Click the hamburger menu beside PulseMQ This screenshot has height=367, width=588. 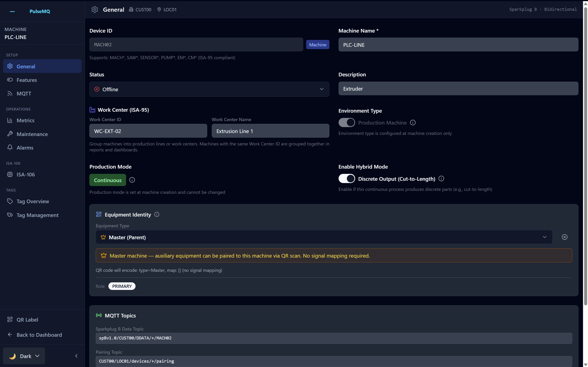[x=12, y=11]
